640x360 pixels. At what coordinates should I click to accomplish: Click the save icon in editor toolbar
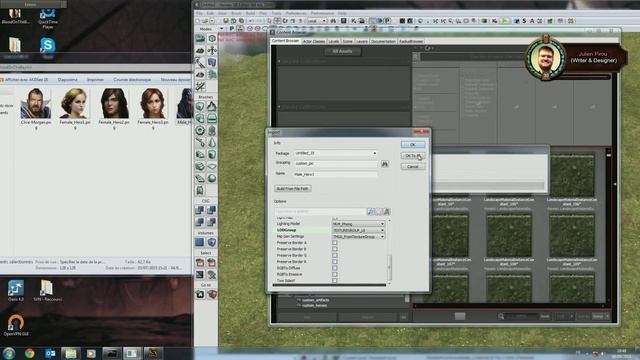click(x=225, y=21)
